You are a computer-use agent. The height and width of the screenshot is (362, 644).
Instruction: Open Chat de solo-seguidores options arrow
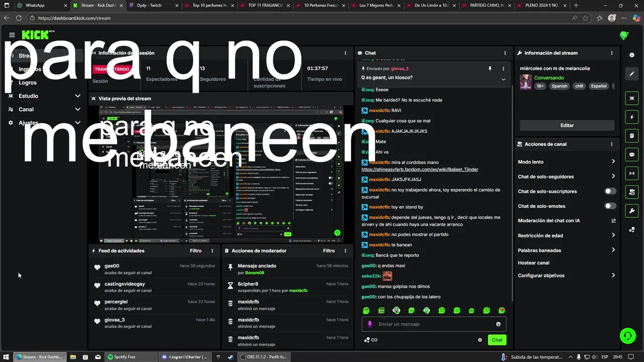point(613,176)
